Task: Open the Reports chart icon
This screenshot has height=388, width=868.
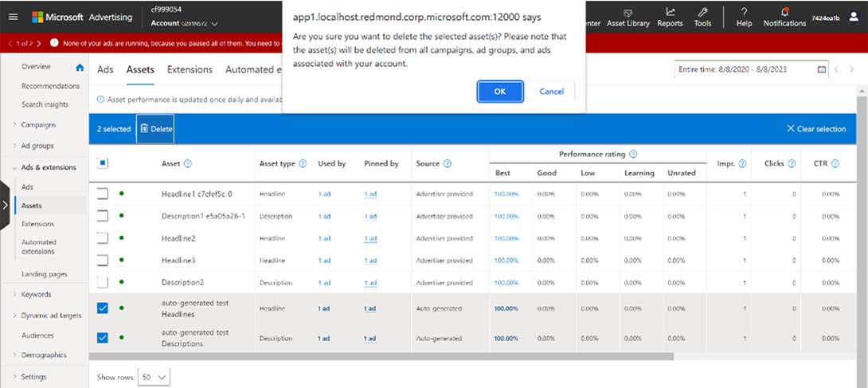Action: pos(670,12)
